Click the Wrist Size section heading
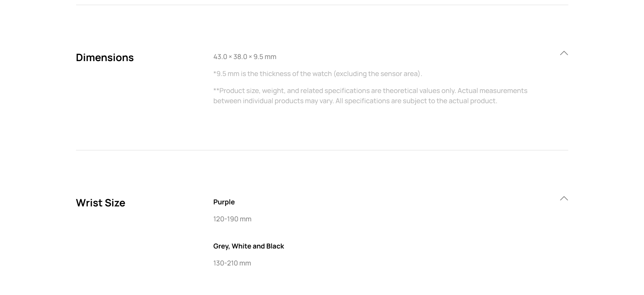Screen dimensions: 644x295 coord(100,203)
